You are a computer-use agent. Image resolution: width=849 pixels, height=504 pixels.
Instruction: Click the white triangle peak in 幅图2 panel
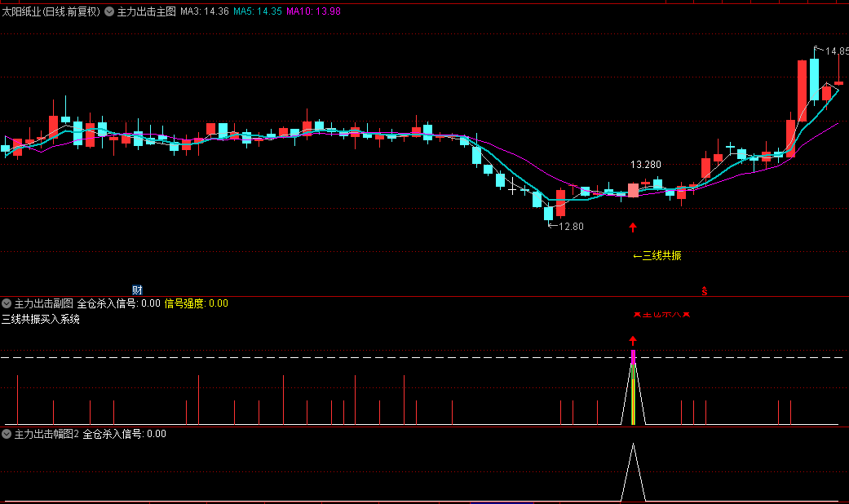pyautogui.click(x=633, y=472)
